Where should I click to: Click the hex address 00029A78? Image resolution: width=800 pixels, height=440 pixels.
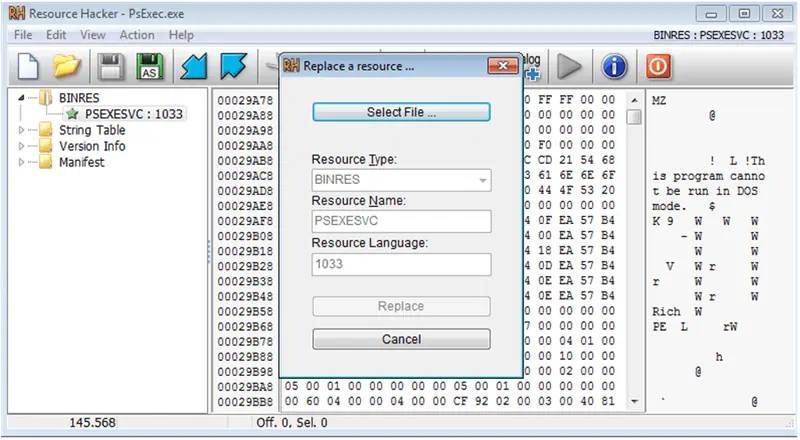(x=245, y=101)
